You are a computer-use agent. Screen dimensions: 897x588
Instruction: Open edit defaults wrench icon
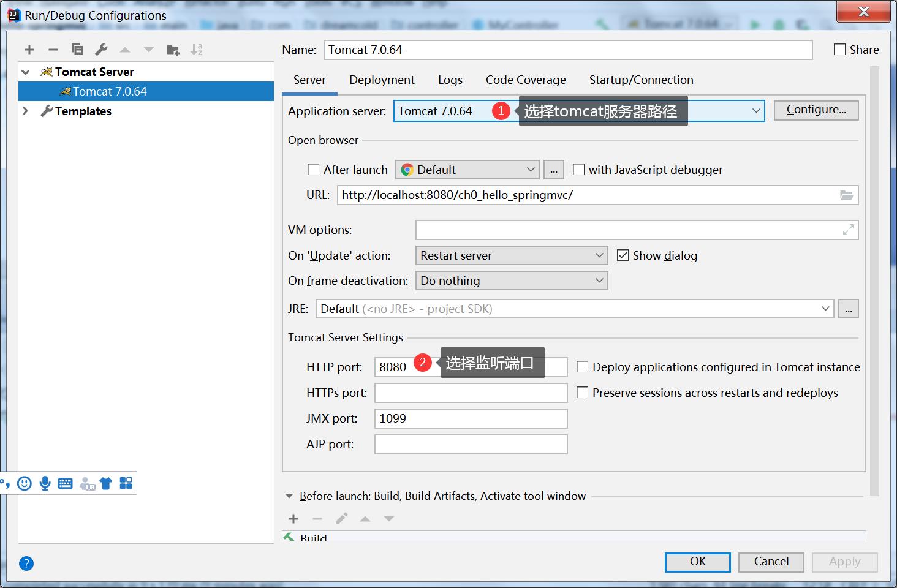[101, 50]
